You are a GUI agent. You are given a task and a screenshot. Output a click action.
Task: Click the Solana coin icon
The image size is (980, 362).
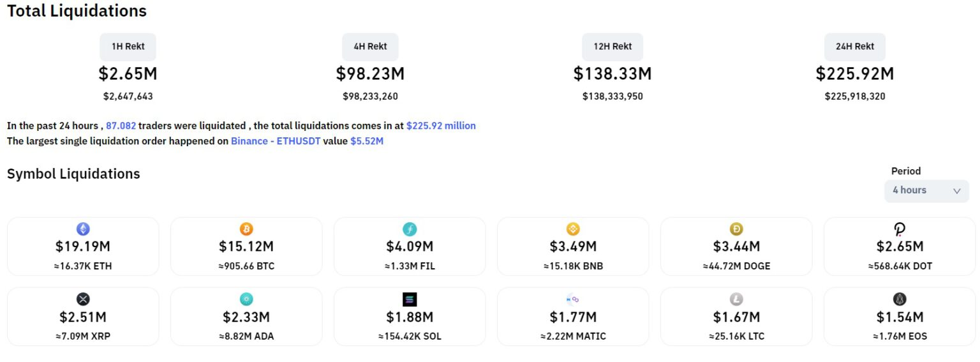coord(410,299)
